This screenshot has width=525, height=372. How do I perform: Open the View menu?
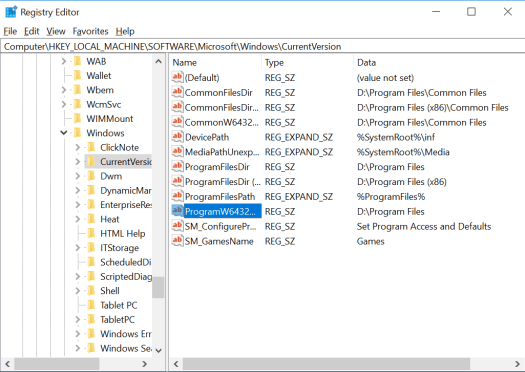point(56,31)
